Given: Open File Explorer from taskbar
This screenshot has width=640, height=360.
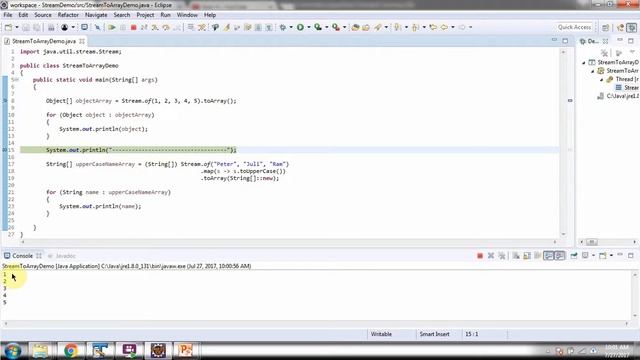Looking at the screenshot, I should point(40,350).
